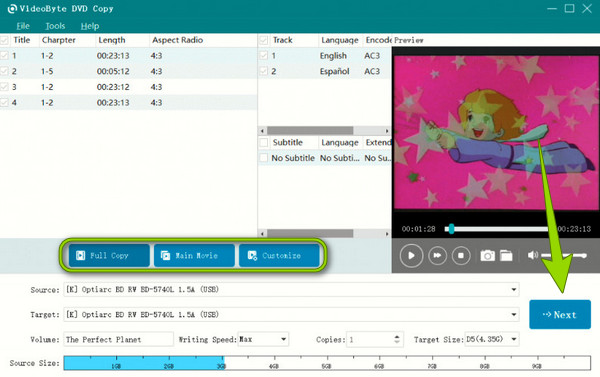Open the Help menu
This screenshot has height=377, width=600.
tap(90, 26)
